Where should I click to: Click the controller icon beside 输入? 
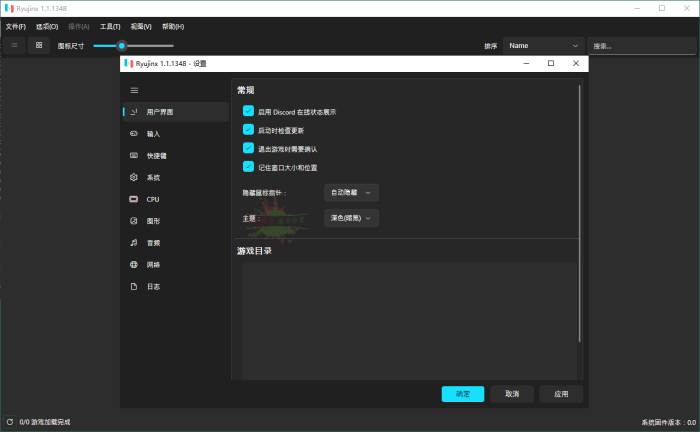[133, 133]
